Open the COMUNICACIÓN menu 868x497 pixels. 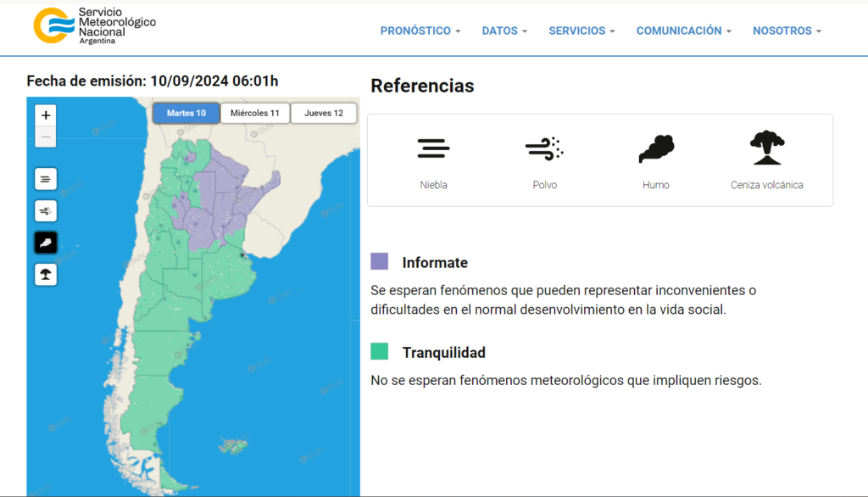684,31
